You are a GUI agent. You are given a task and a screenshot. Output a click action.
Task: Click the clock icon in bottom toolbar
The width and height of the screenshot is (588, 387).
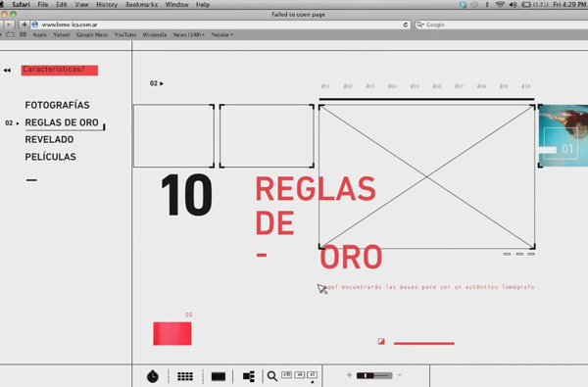click(x=152, y=376)
